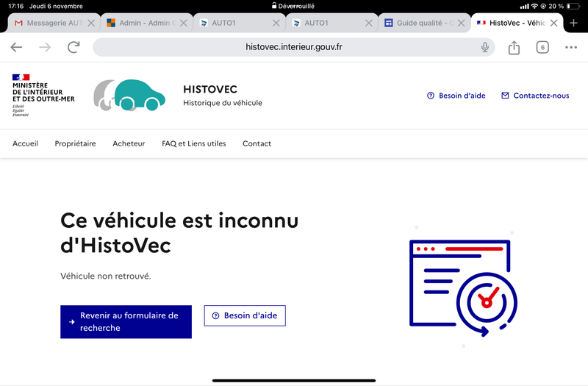Open the share sheet icon
Image resolution: width=588 pixels, height=386 pixels.
514,47
